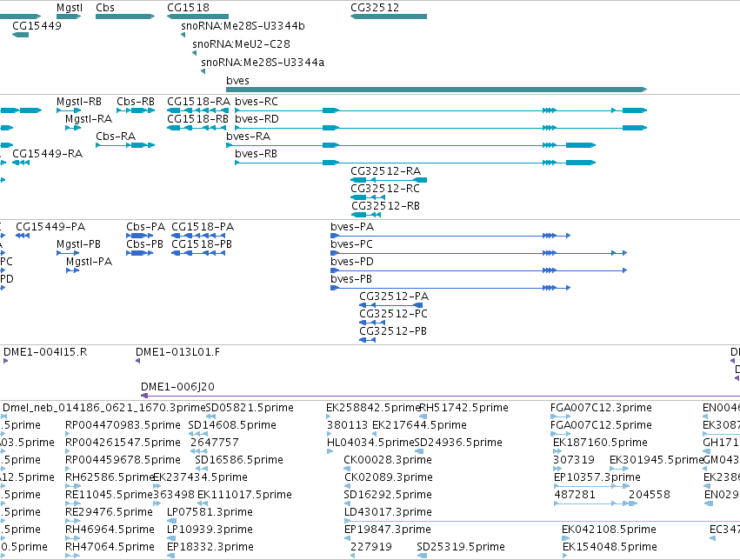Select EST FGA007C12.3prime

(x=561, y=417)
